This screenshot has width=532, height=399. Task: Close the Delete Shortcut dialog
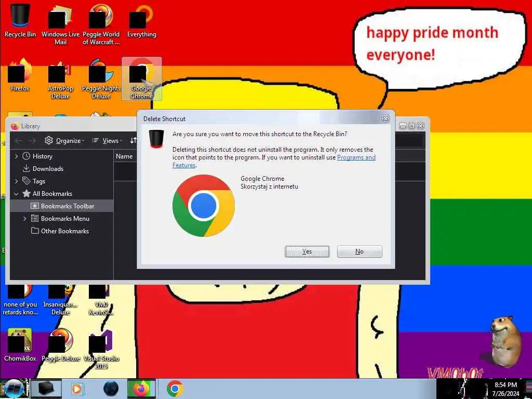[386, 119]
